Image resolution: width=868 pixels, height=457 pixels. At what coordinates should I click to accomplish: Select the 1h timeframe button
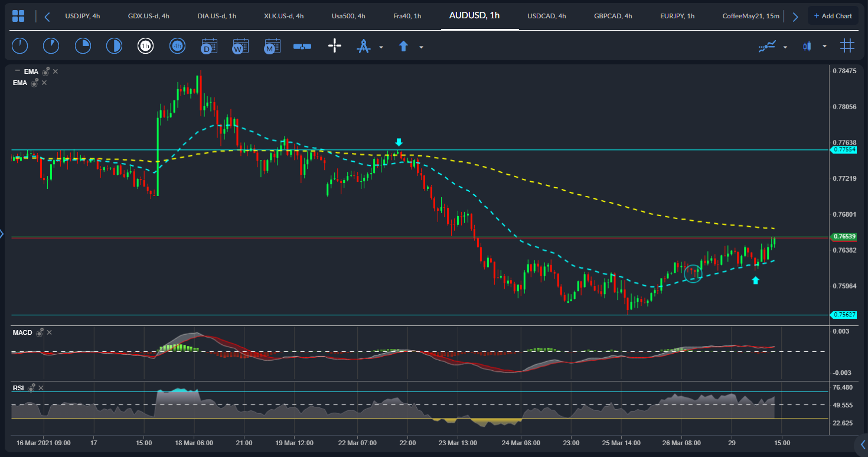(146, 45)
